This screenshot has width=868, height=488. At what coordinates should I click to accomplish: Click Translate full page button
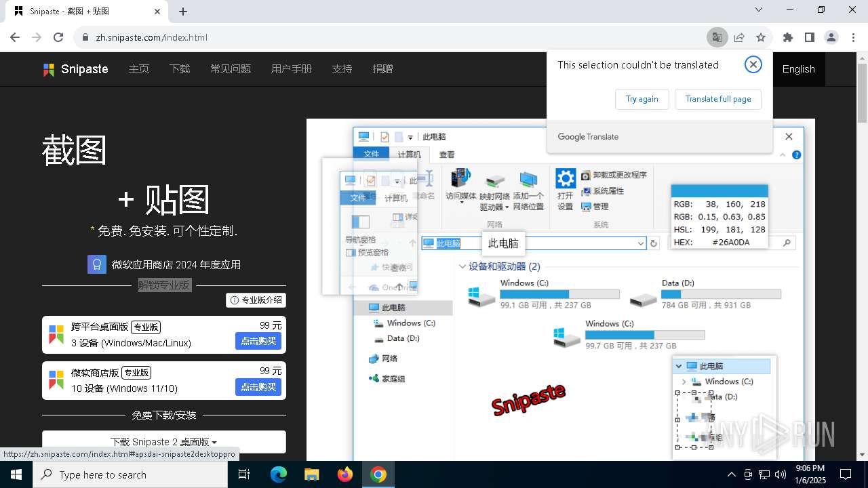(717, 99)
